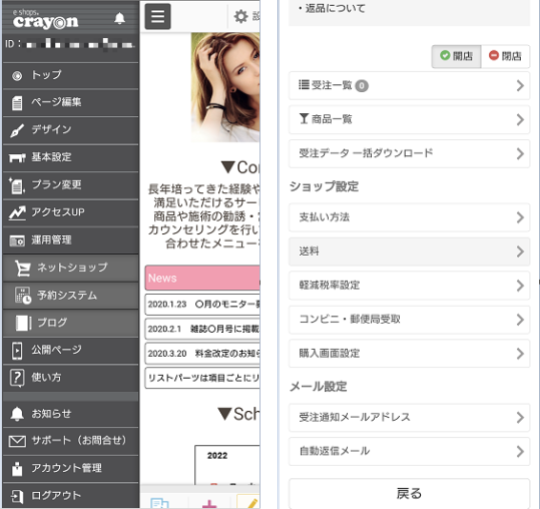Open デザイン brush menu item

[71, 130]
